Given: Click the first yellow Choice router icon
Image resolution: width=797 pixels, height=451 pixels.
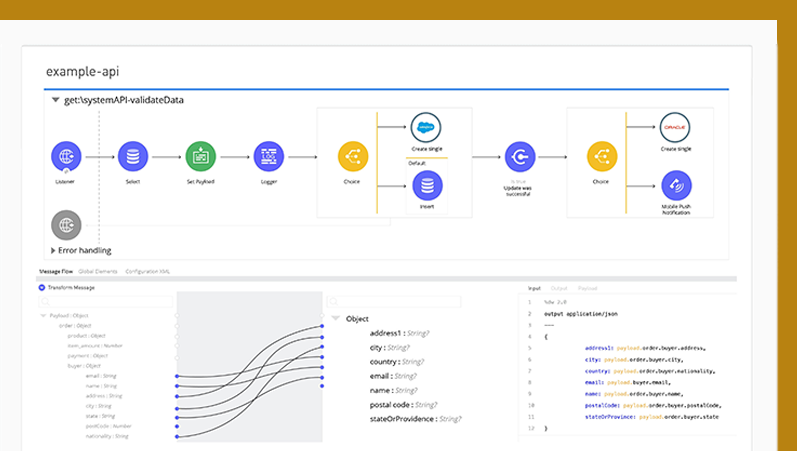Looking at the screenshot, I should (353, 156).
